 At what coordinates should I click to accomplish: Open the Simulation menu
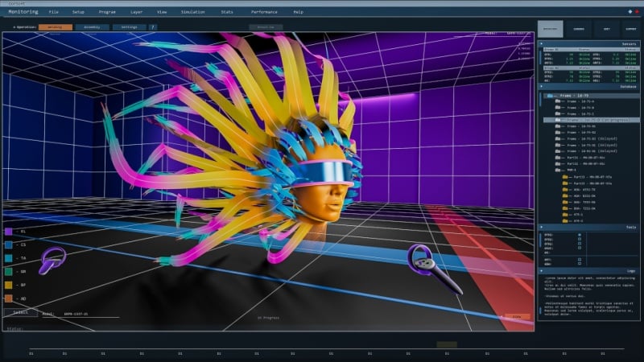pos(192,13)
